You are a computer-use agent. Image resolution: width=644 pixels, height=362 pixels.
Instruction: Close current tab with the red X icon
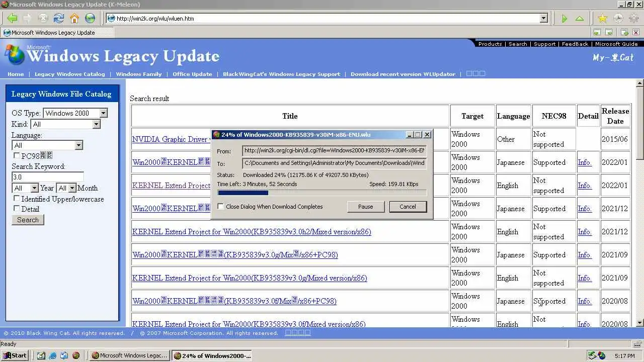click(x=636, y=33)
